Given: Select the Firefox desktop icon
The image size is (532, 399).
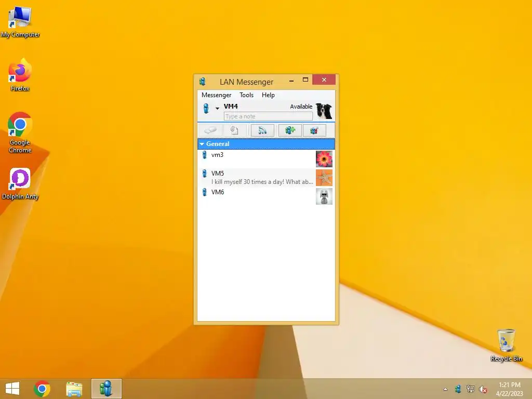Looking at the screenshot, I should [x=20, y=75].
